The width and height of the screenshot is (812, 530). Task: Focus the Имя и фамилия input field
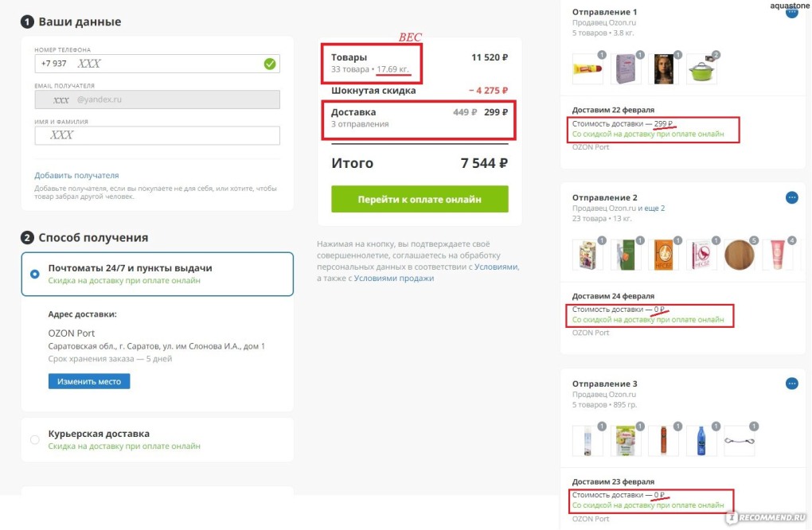[157, 135]
